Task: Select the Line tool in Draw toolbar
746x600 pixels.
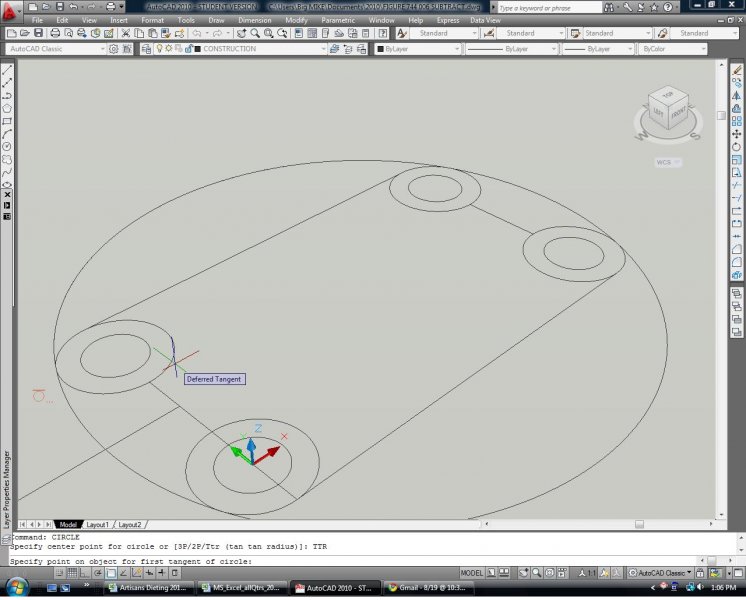Action: click(x=7, y=70)
